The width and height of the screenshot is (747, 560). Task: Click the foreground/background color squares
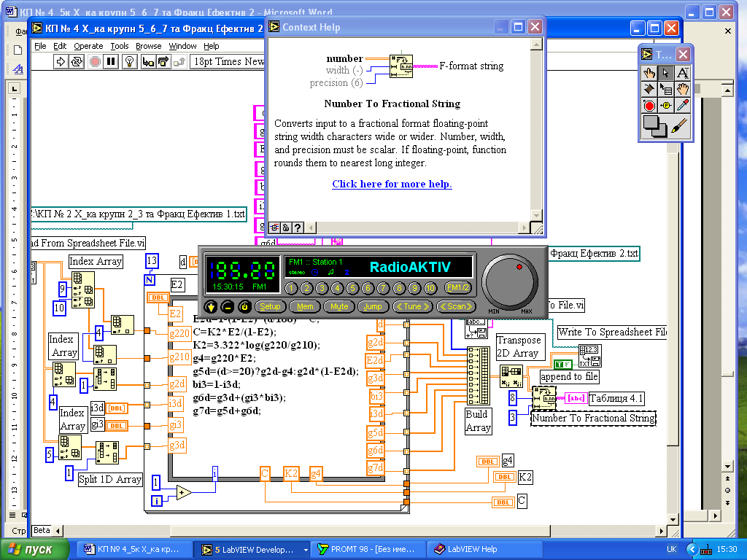coord(654,126)
